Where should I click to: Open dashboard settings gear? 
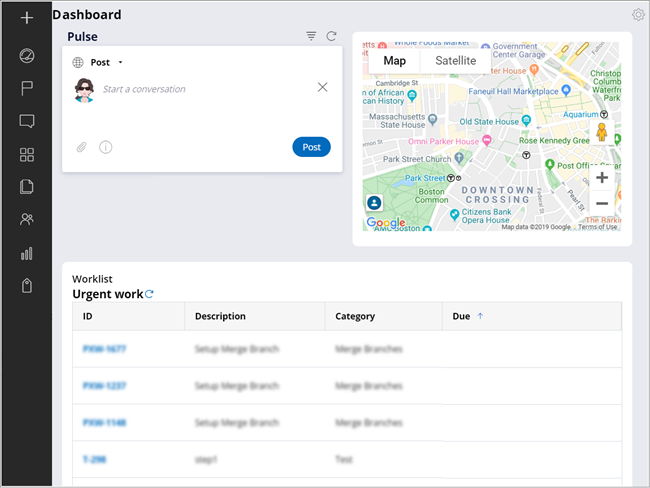639,15
